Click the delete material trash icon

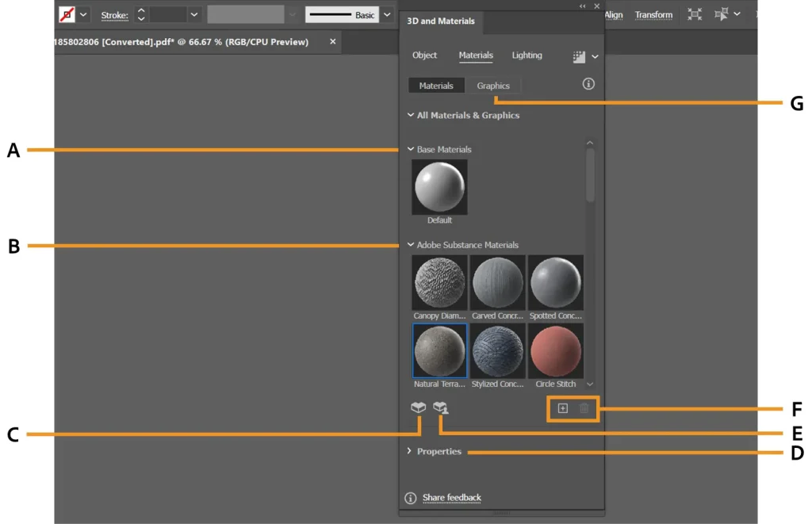tap(584, 408)
